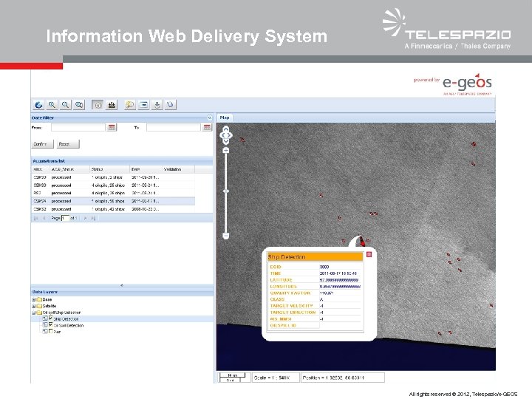The image size is (532, 399).
Task: Expand the Base layer folder
Action: [34, 299]
